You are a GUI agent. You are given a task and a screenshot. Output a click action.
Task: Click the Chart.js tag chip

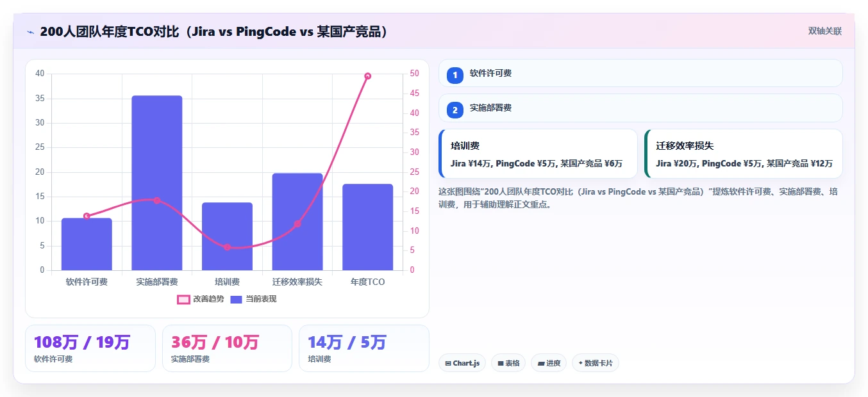[462, 363]
